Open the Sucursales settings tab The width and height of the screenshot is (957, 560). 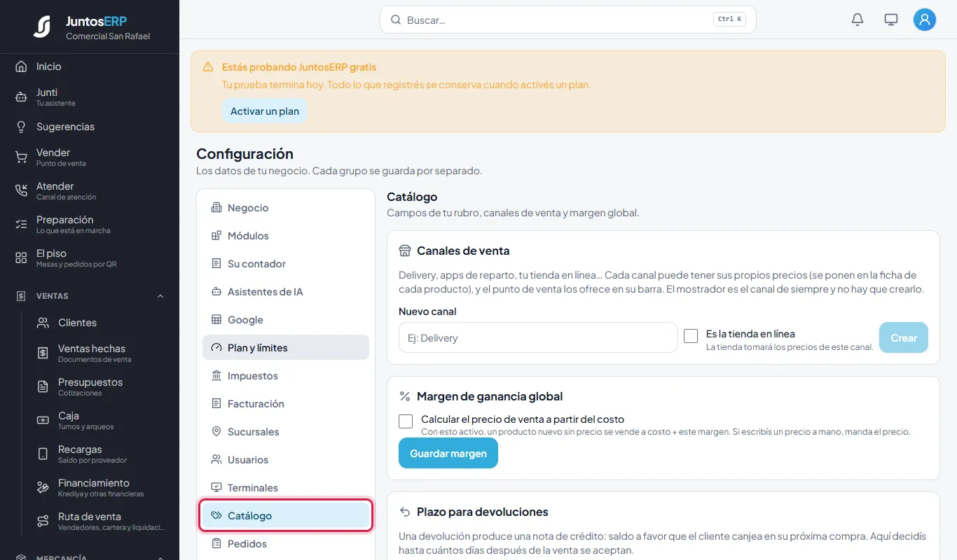286,432
